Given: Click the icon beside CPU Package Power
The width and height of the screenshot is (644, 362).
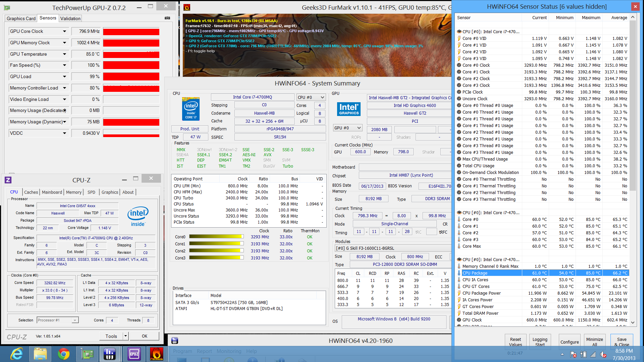Looking at the screenshot, I should pos(459,293).
